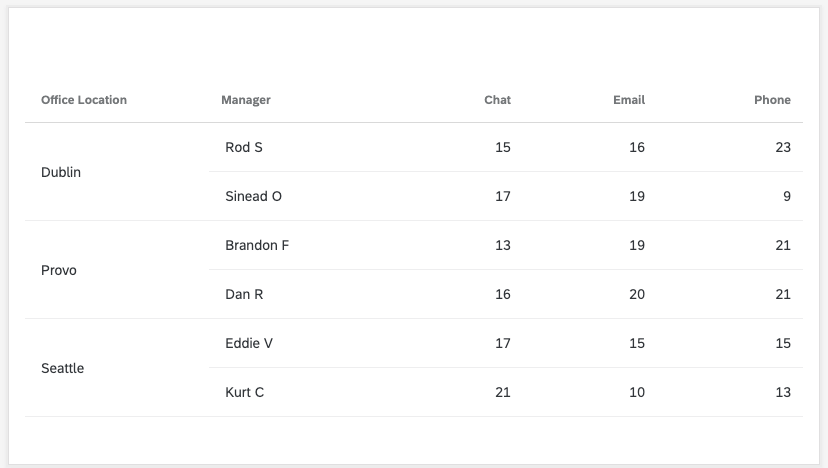Select Sinead O's Phone value 9
This screenshot has width=828, height=468.
click(786, 196)
